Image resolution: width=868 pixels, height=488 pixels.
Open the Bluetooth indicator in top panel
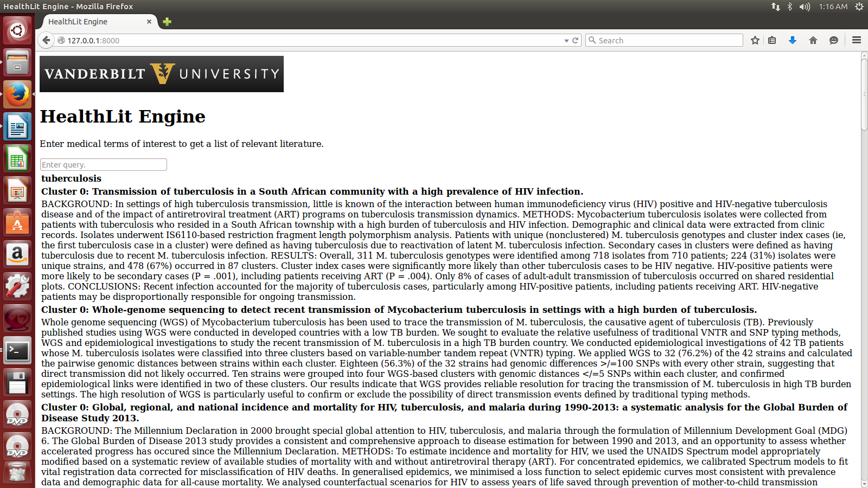click(790, 7)
